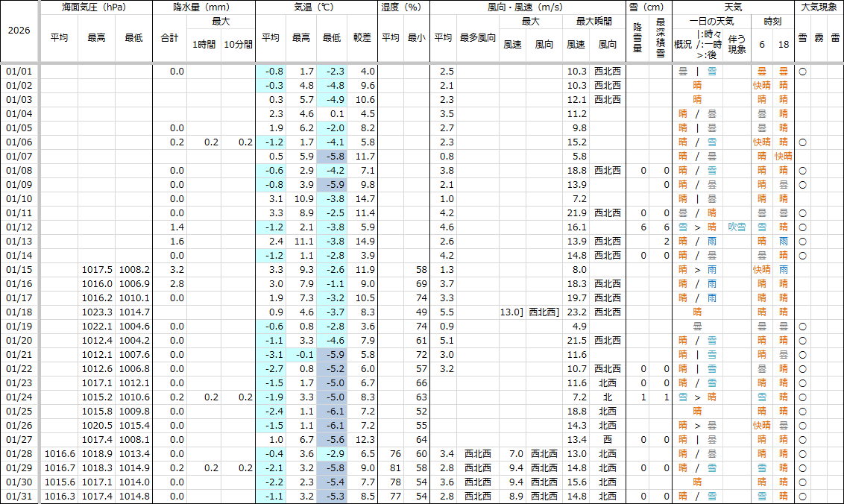The width and height of the screenshot is (844, 504).
Task: Click the 01/15 date row label
Action: (x=19, y=270)
